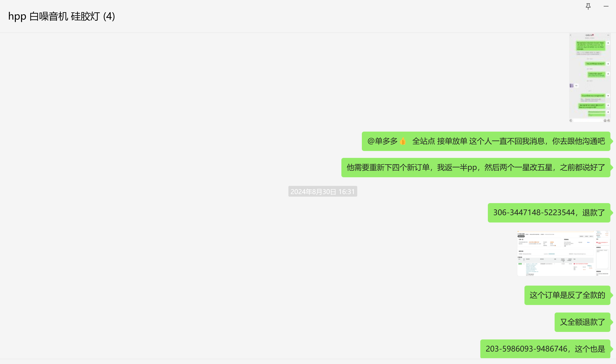Click the contact name atop the chat screenshot

click(590, 35)
